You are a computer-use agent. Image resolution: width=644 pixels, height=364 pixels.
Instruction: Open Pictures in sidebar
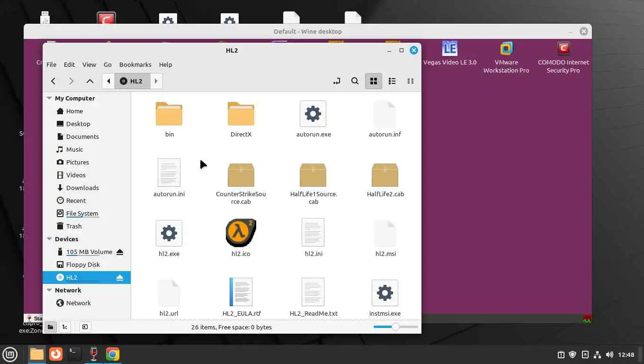pyautogui.click(x=87, y=162)
